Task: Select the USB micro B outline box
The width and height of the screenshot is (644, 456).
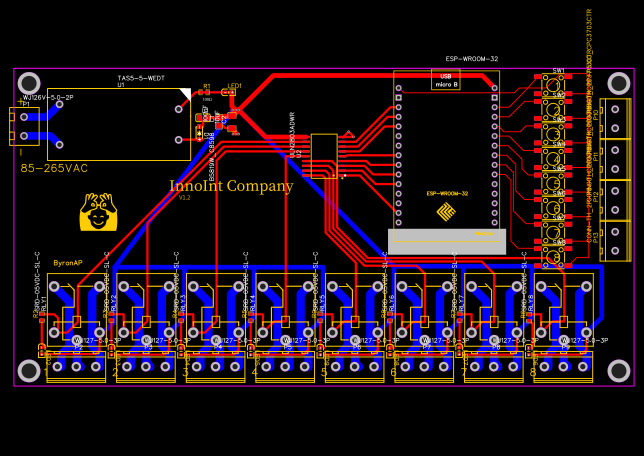Action: [x=445, y=80]
